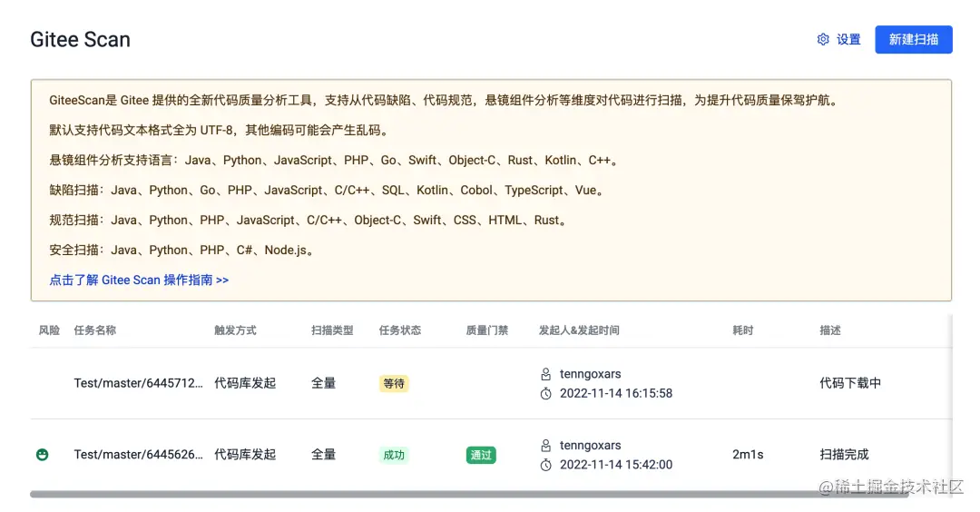Click the 安全扫描 languages line

(x=181, y=250)
